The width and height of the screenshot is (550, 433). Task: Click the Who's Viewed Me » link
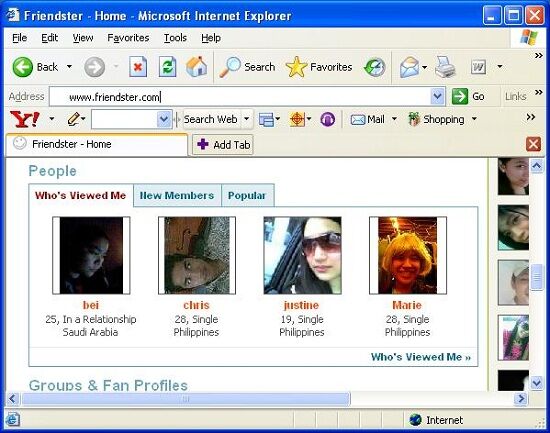pos(421,357)
